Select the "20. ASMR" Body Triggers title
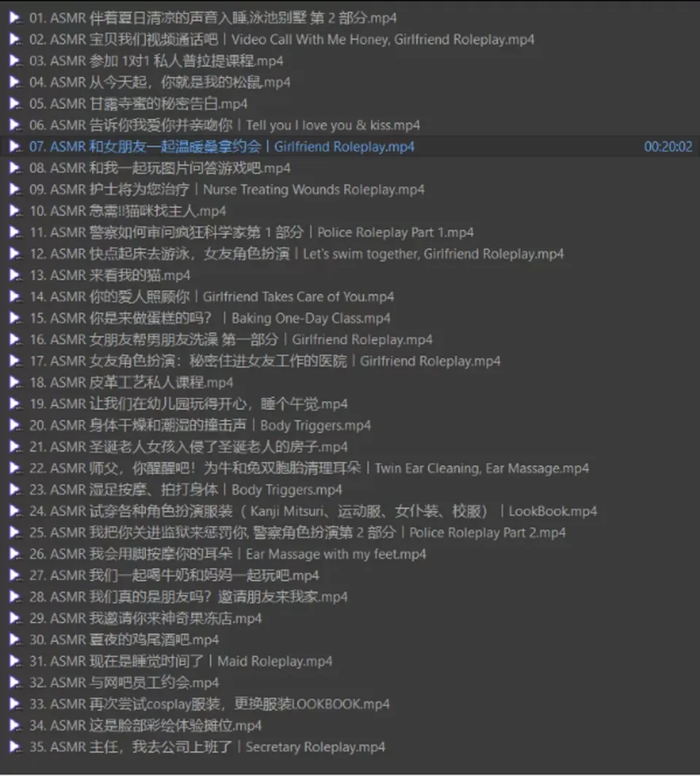 (x=200, y=426)
